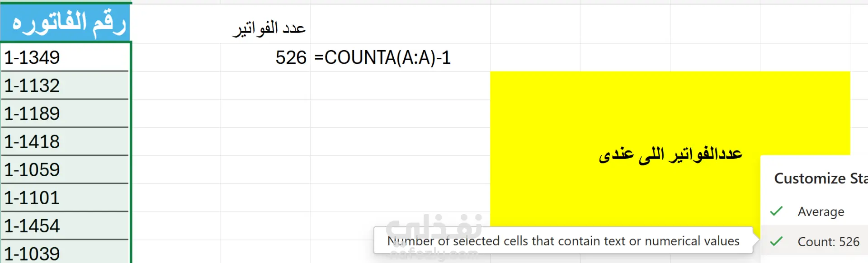The height and width of the screenshot is (263, 868).
Task: Select the cell containing invoice 1-1039
Action: point(66,253)
